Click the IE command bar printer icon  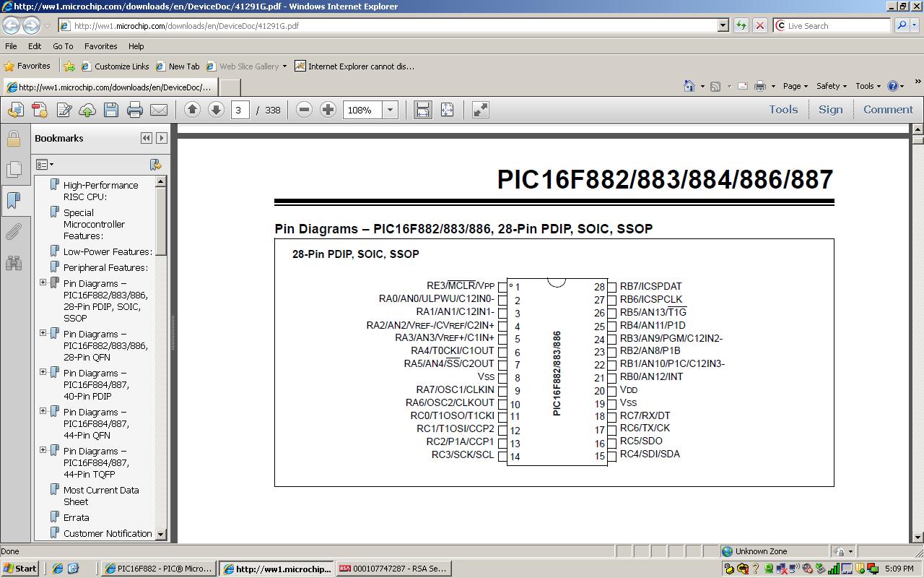(760, 86)
